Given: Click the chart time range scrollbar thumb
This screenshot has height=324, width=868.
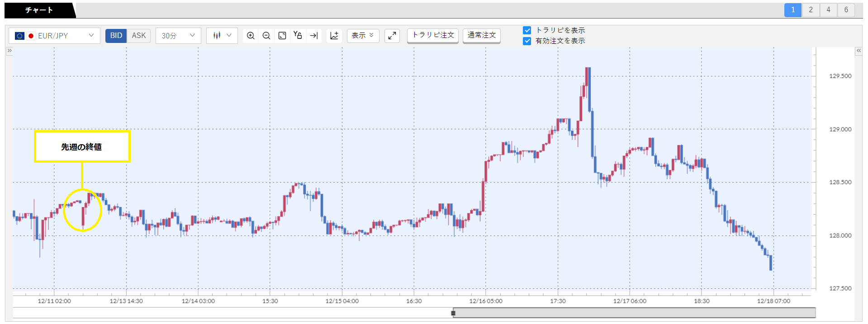Looking at the screenshot, I should point(634,313).
